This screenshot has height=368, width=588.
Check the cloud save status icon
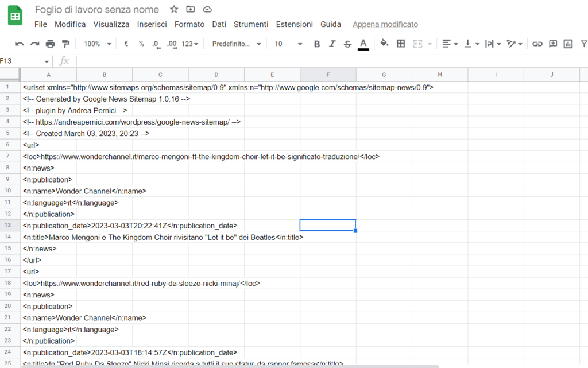207,9
